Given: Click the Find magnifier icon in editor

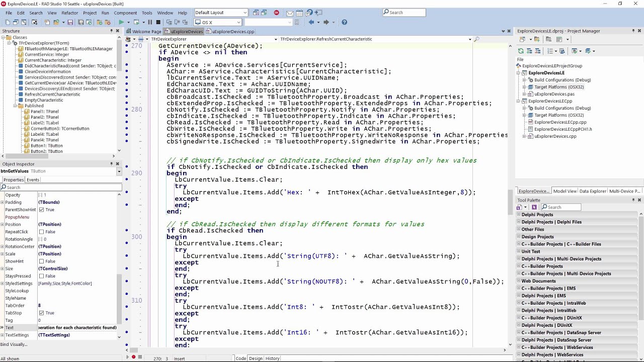Looking at the screenshot, I should (x=476, y=39).
